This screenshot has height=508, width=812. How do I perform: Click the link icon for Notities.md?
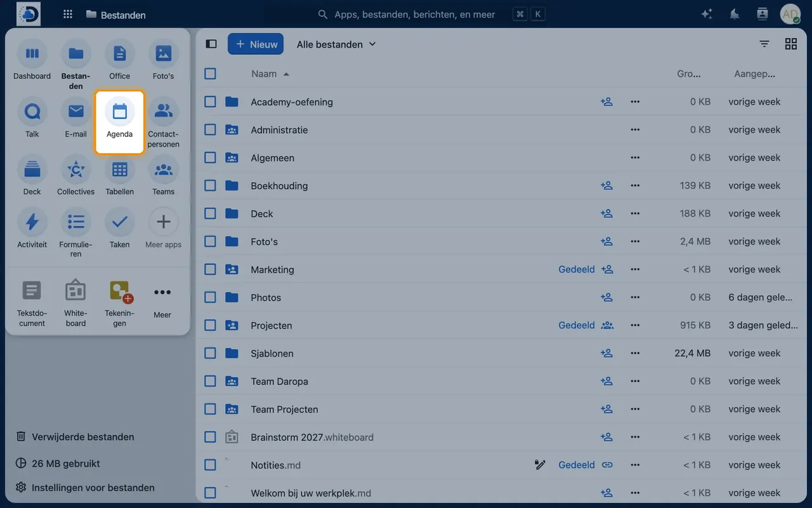607,465
